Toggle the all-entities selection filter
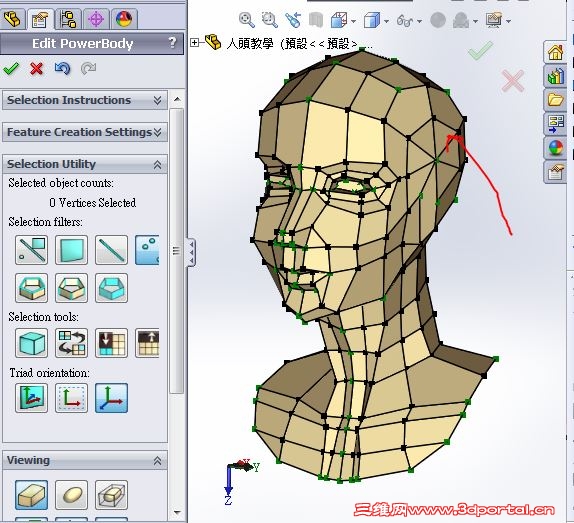The image size is (574, 523). (x=31, y=250)
